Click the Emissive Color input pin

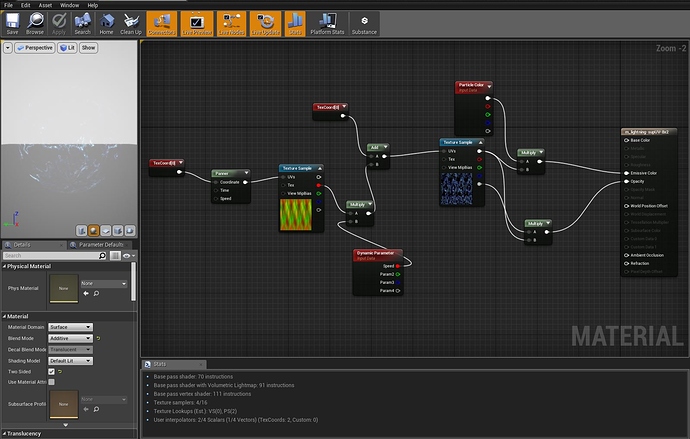click(x=626, y=173)
